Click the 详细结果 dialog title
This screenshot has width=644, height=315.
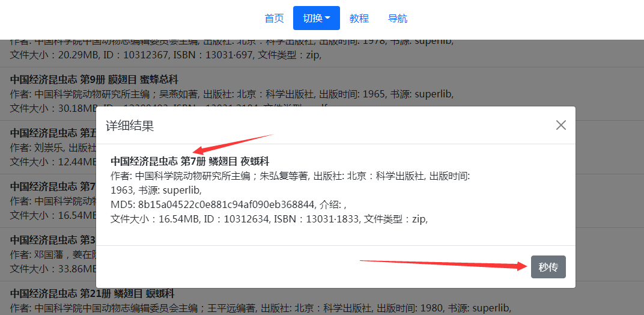pos(130,126)
